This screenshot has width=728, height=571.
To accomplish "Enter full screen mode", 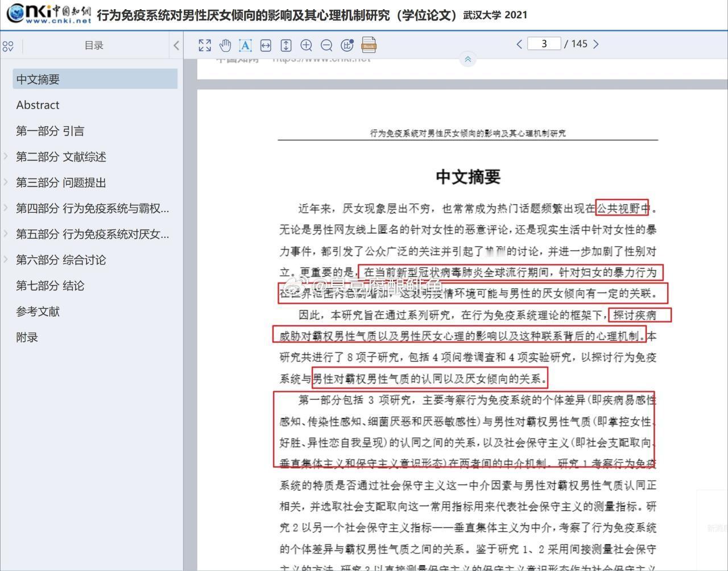I will coord(205,45).
